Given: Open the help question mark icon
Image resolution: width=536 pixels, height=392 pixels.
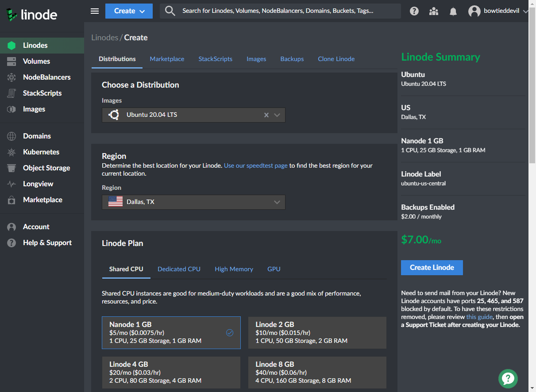Looking at the screenshot, I should (414, 11).
